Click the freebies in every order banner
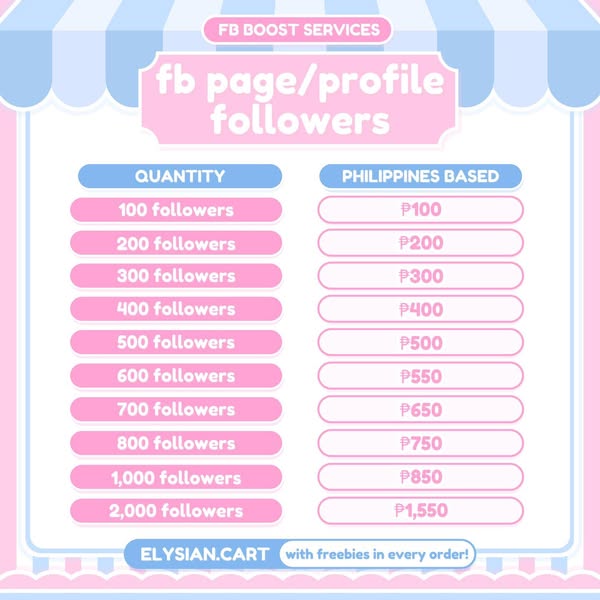This screenshot has height=600, width=600. point(376,553)
